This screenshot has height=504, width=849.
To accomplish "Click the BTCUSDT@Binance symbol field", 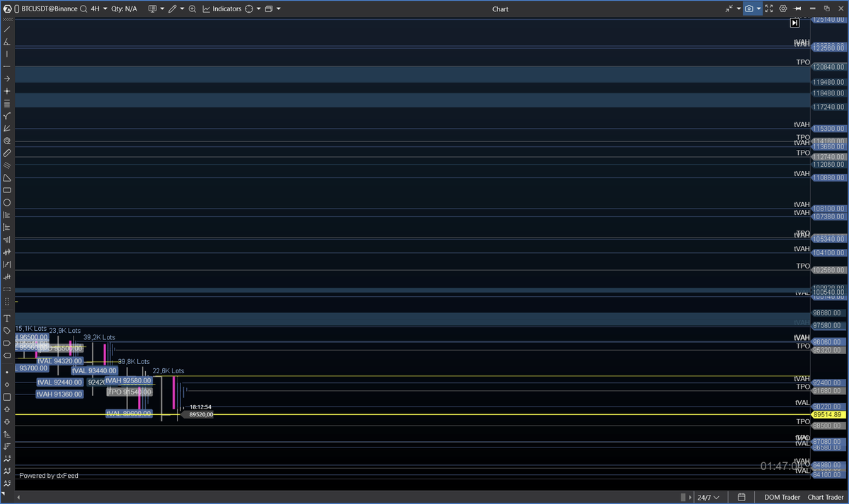I will pos(50,9).
